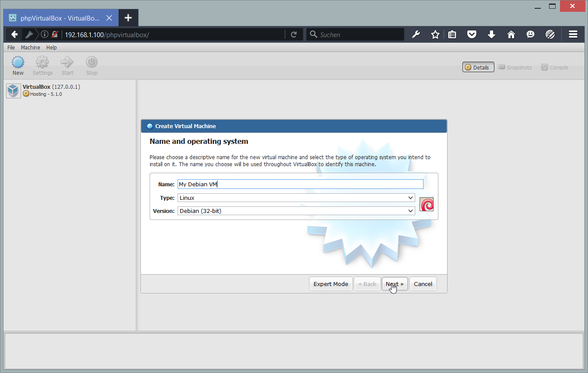The width and height of the screenshot is (588, 373).
Task: Open the browser wrench developer tools icon
Action: 416,35
